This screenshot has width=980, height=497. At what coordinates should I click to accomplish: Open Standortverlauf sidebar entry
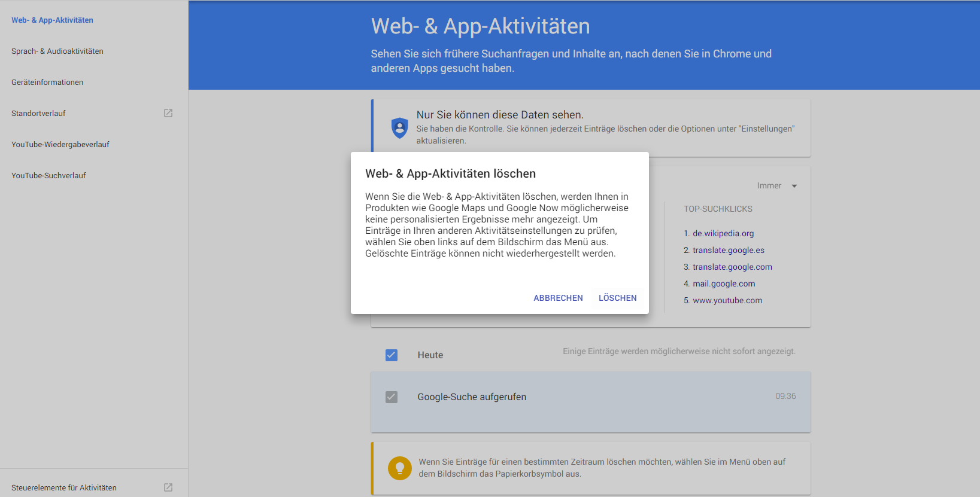click(38, 113)
